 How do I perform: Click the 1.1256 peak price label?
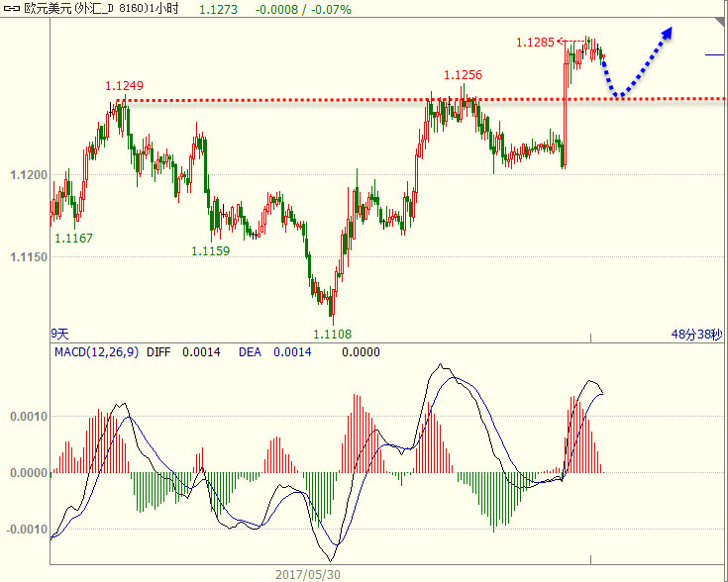coord(463,75)
